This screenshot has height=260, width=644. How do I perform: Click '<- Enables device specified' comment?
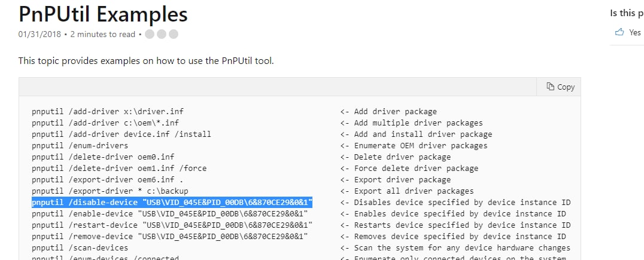pos(453,213)
